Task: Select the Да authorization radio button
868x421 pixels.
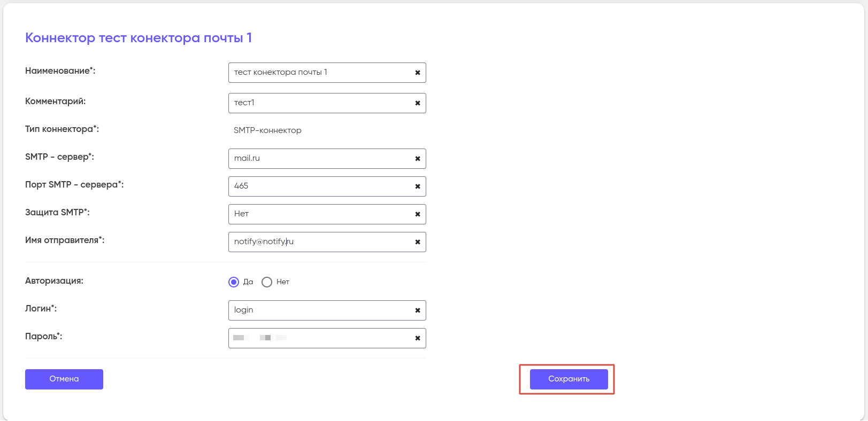Action: point(234,282)
